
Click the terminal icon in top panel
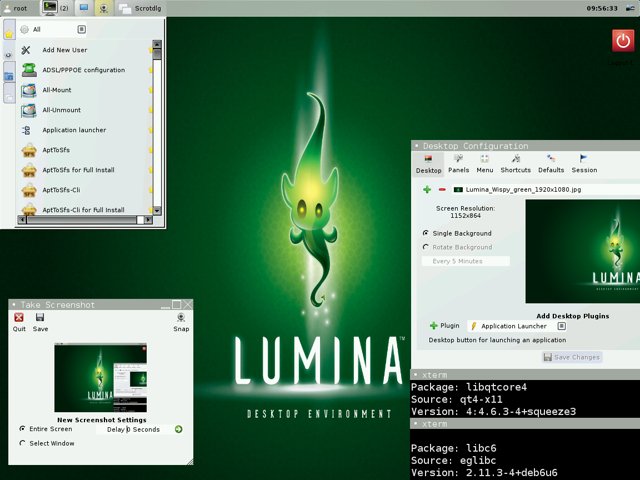click(x=50, y=8)
